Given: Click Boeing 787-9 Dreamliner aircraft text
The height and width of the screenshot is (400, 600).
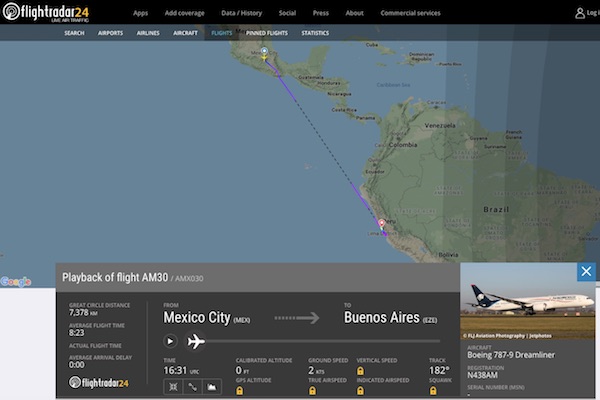Looking at the screenshot, I should coord(511,355).
